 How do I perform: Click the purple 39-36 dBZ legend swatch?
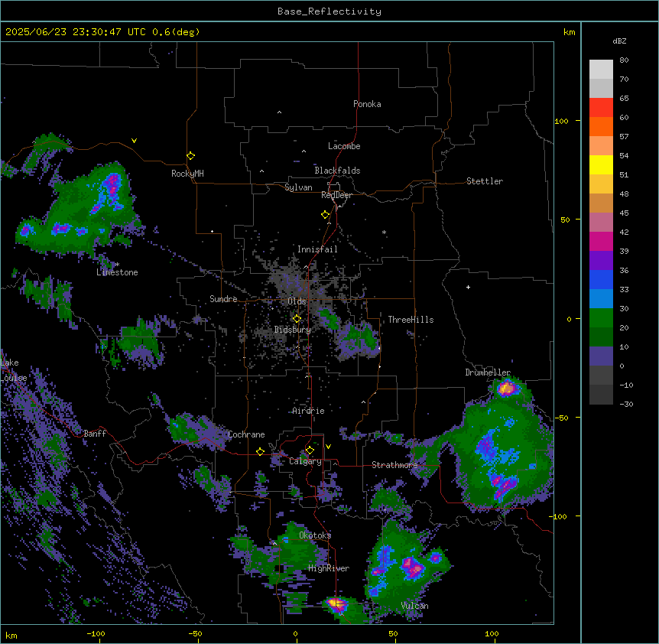[601, 261]
